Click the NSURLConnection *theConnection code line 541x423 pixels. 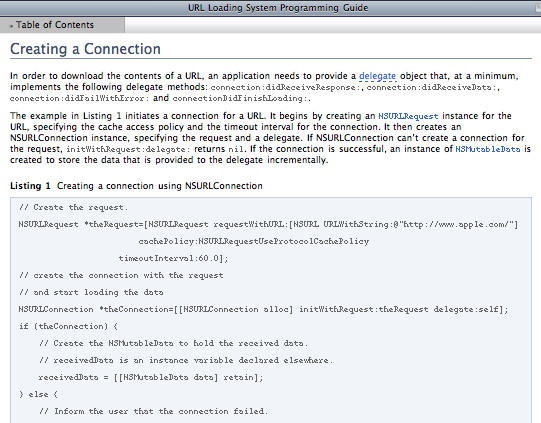point(264,309)
